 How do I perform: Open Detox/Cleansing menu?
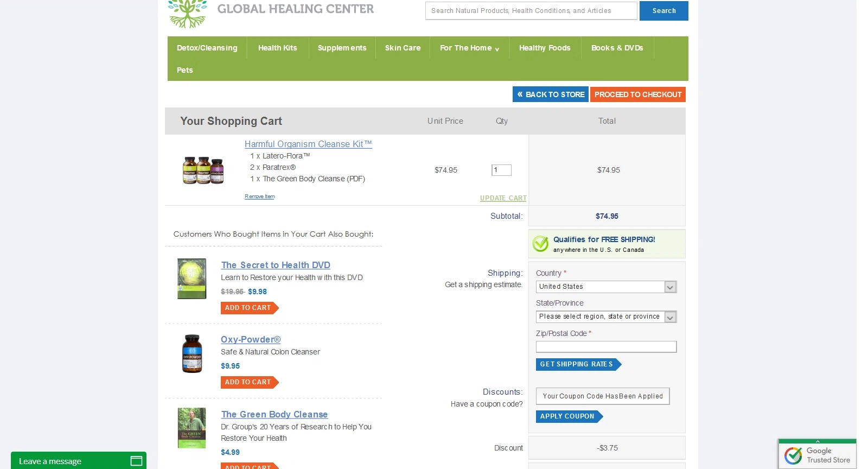pos(207,48)
